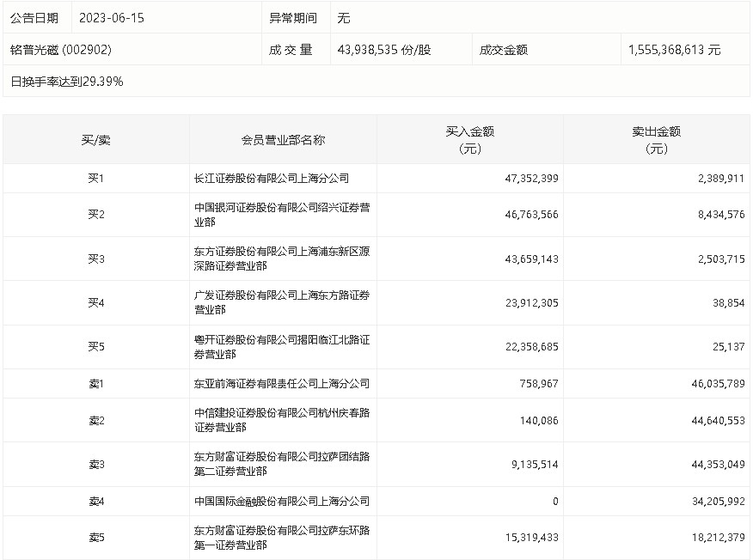Viewport: 753px width, 560px height.
Task: Select the 买5 row label
Action: point(96,346)
